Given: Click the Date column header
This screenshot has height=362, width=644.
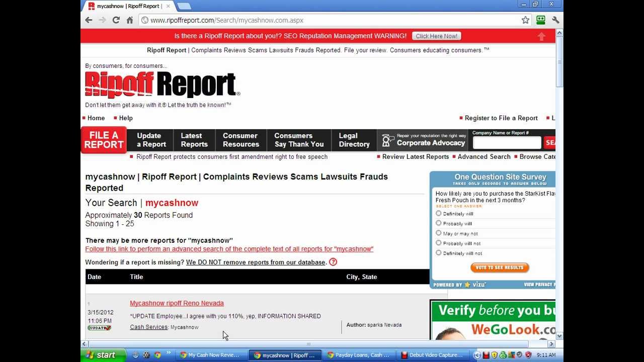Looking at the screenshot, I should pyautogui.click(x=94, y=277).
